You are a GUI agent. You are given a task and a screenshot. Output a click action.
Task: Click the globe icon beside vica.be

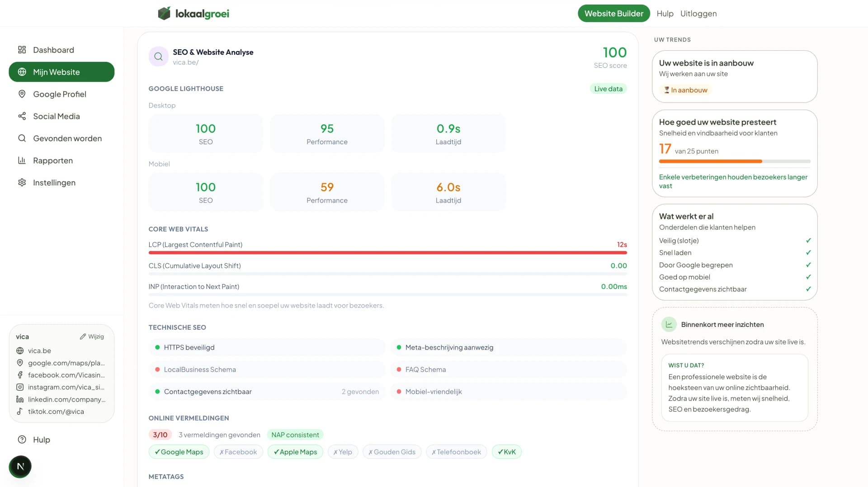click(20, 351)
